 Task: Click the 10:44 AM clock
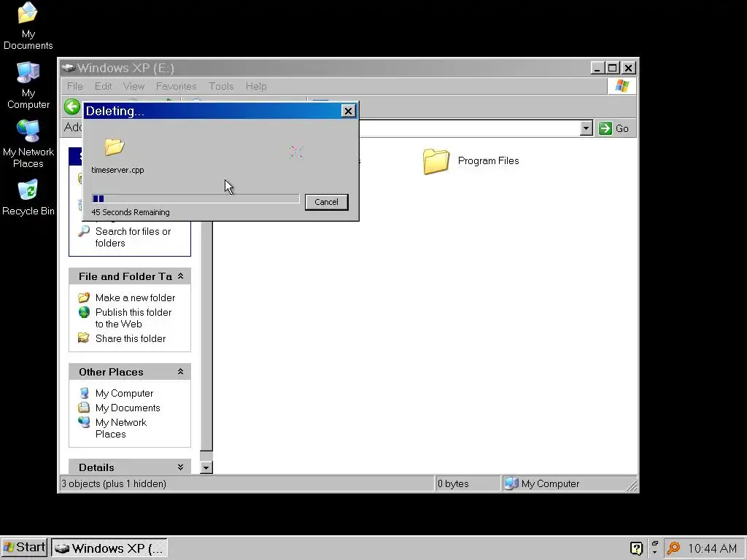coord(712,548)
